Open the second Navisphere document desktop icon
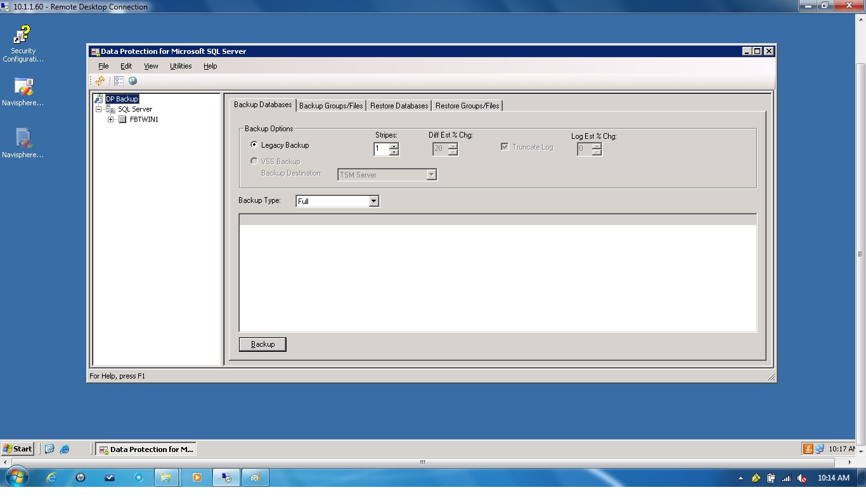This screenshot has height=504, width=866. 23,143
